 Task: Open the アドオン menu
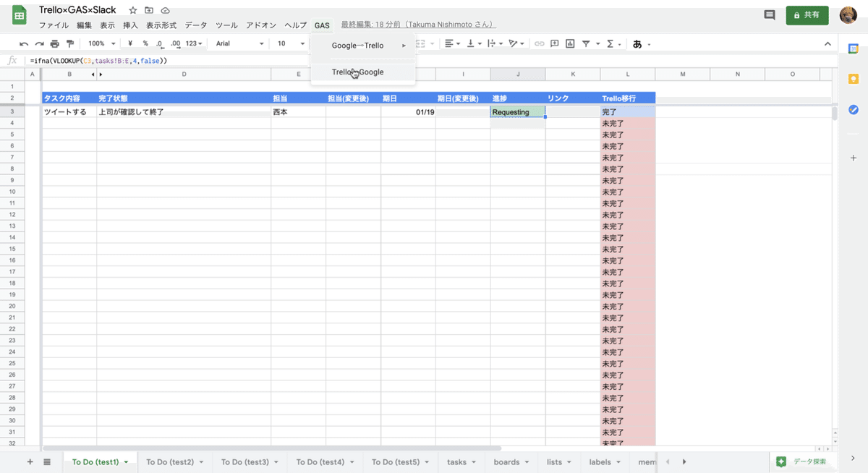pyautogui.click(x=261, y=25)
